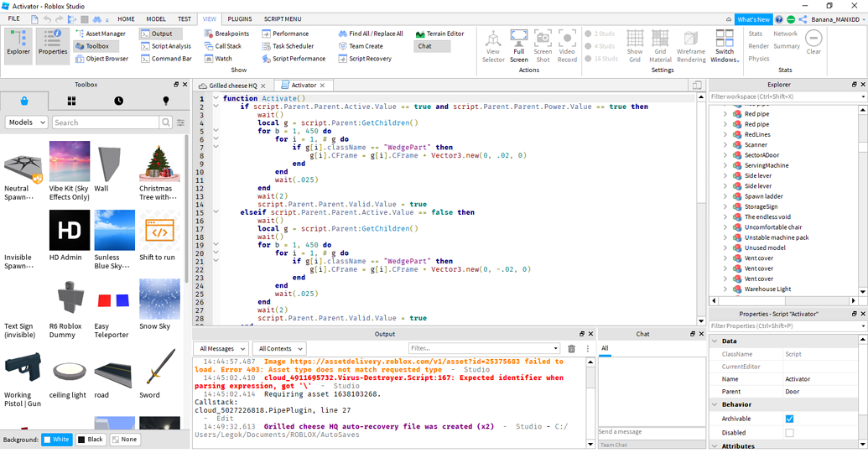Toggle the Disabled checkbox
This screenshot has width=868, height=453.
click(x=789, y=433)
